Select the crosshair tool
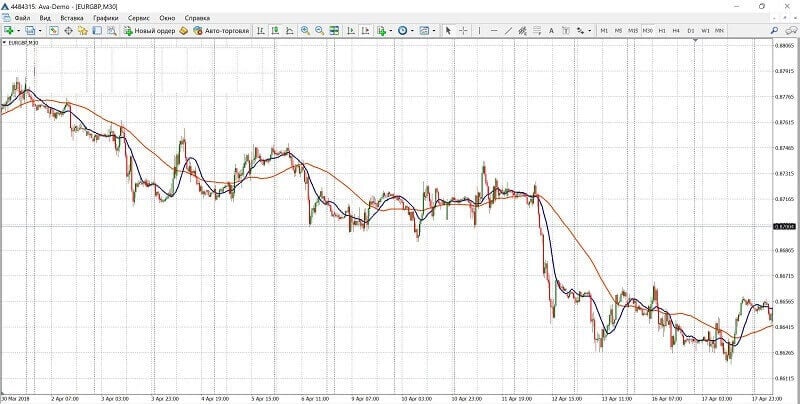 click(x=463, y=31)
